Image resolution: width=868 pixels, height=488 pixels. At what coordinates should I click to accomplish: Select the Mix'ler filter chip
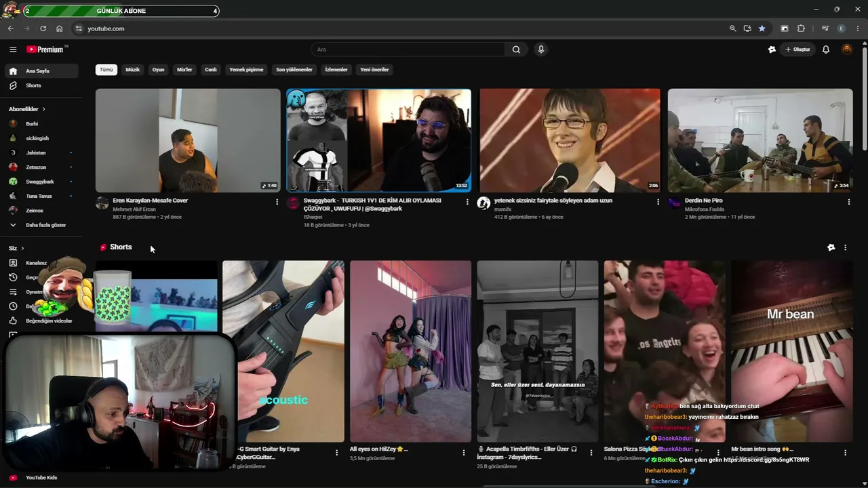pos(184,70)
